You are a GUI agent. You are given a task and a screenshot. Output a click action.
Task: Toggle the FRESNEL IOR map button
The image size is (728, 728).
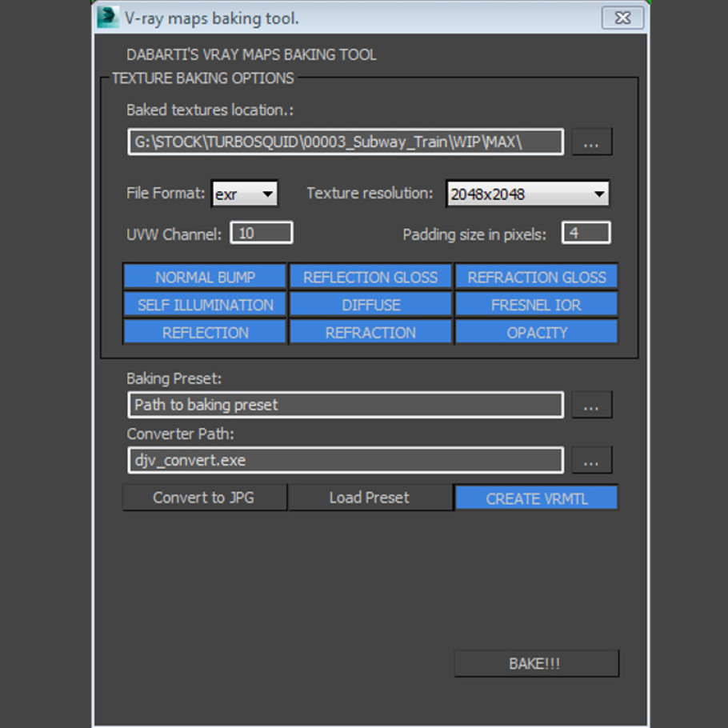(x=536, y=305)
